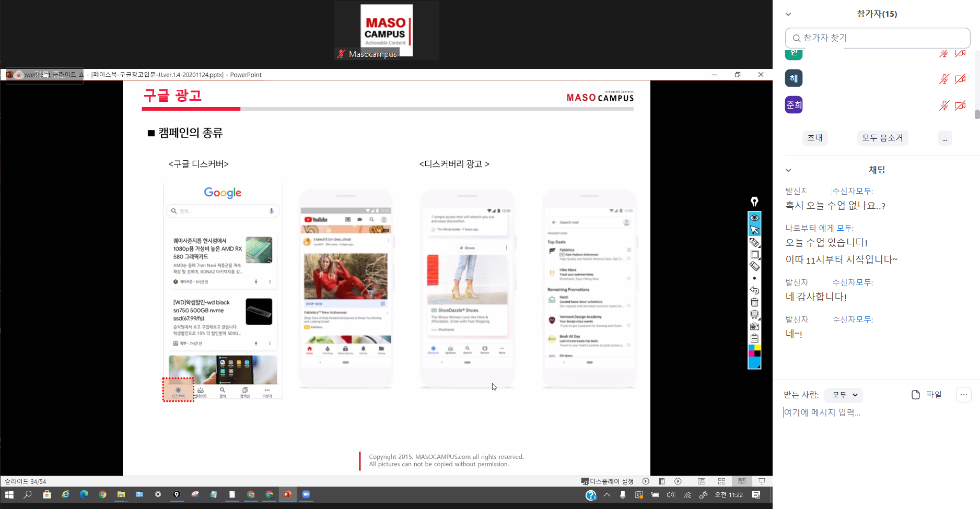Open the 받는 사람 모두 recipient dropdown

click(x=844, y=395)
